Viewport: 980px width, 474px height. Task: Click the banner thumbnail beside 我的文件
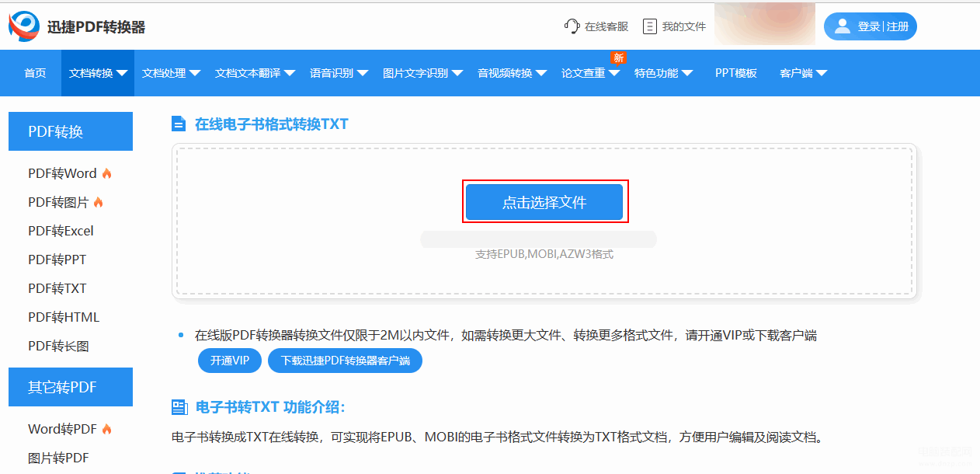[x=764, y=24]
